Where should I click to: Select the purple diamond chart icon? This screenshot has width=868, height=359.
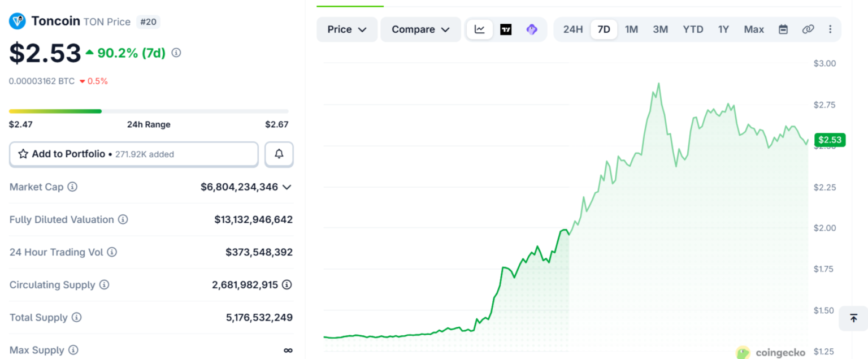click(532, 29)
